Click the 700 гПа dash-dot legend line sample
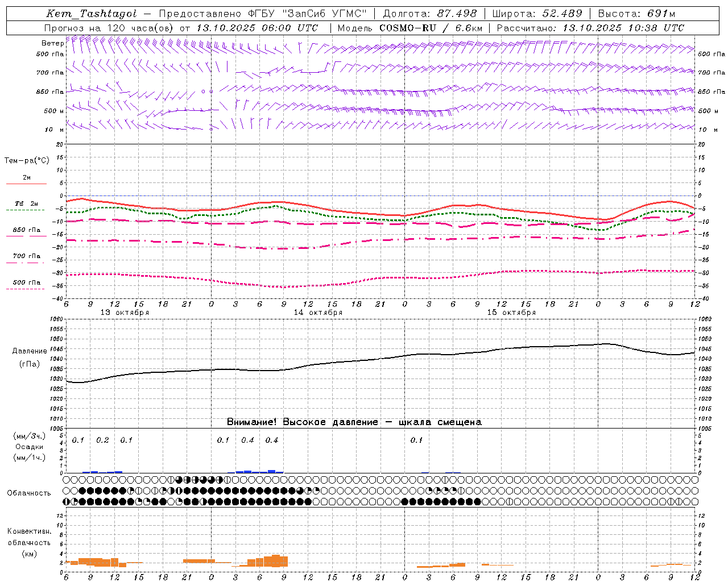 pos(26,263)
